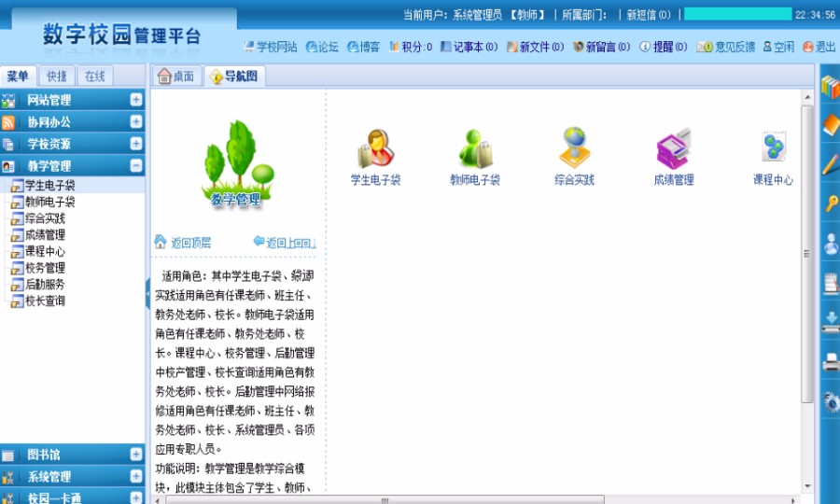Viewport: 840px width, 504px height.
Task: Click the download arrow icon in right sidebar
Action: pos(832,322)
